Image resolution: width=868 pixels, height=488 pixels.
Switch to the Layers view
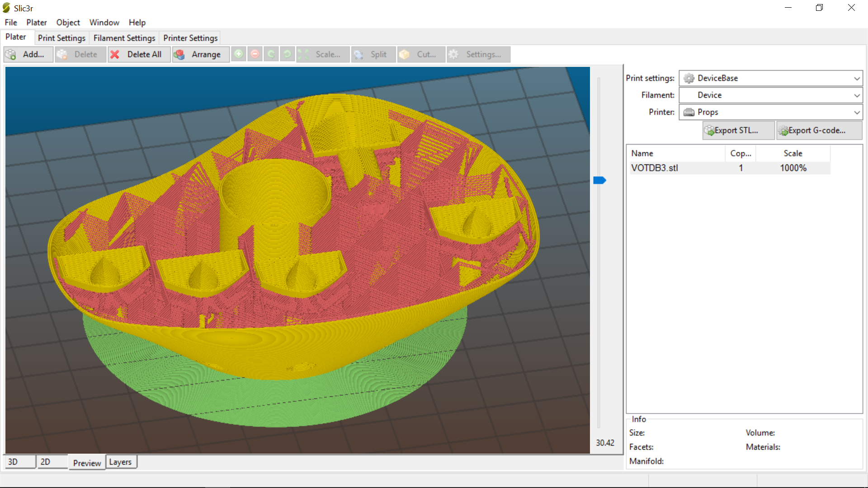coord(120,462)
